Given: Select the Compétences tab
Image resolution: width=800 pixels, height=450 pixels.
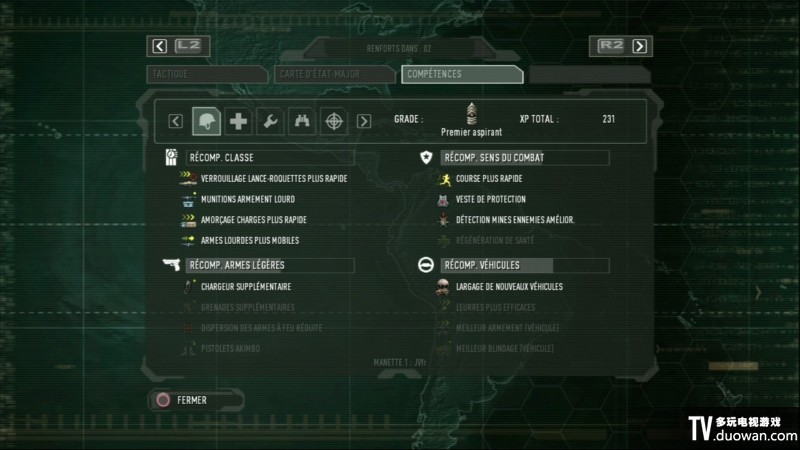Looking at the screenshot, I should point(462,74).
